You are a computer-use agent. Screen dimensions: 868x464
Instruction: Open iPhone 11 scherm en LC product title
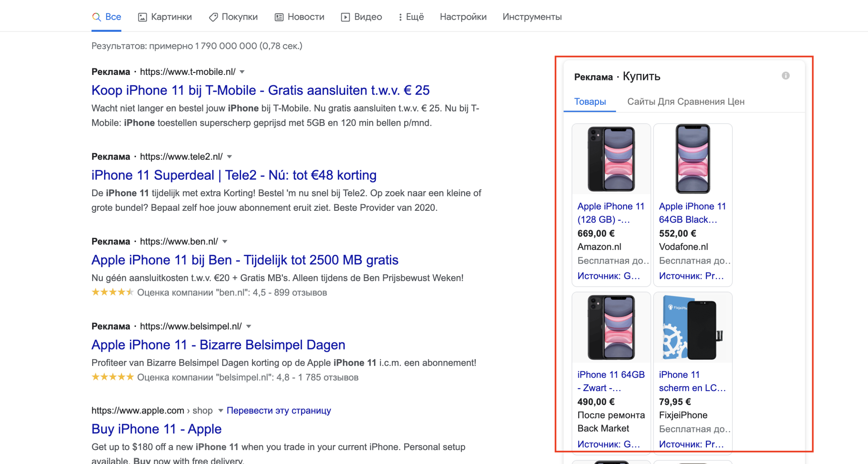coord(692,381)
